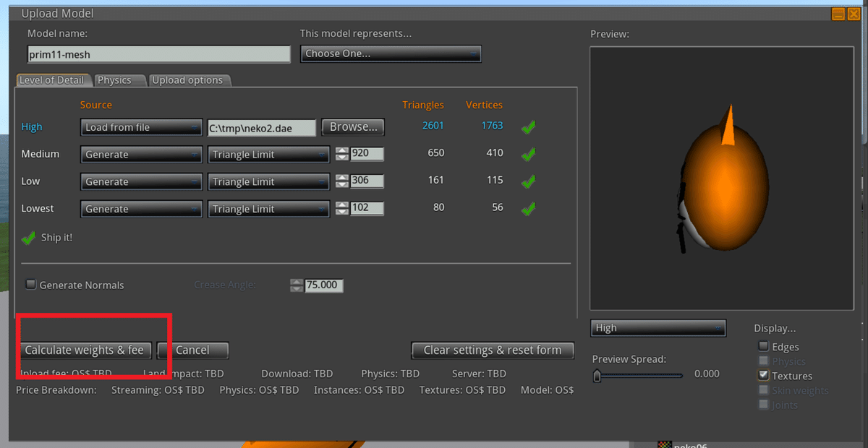Open the High source Load from file dropdown
The height and width of the screenshot is (448, 868).
(x=141, y=127)
